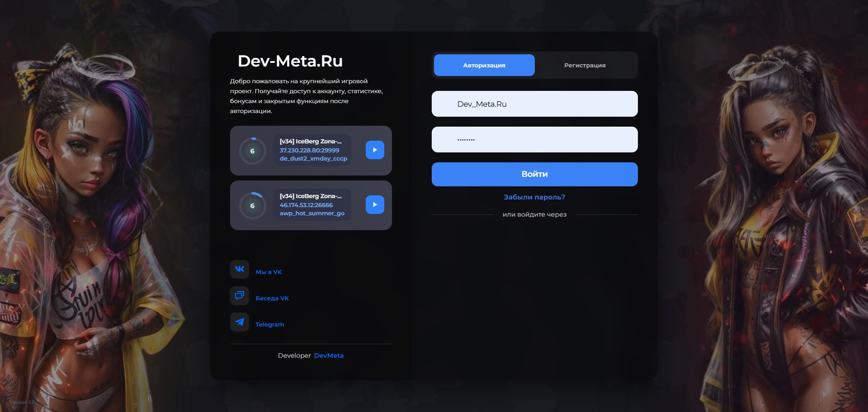Copy server address 37.230.228.80:29999
The width and height of the screenshot is (868, 412).
tap(309, 150)
